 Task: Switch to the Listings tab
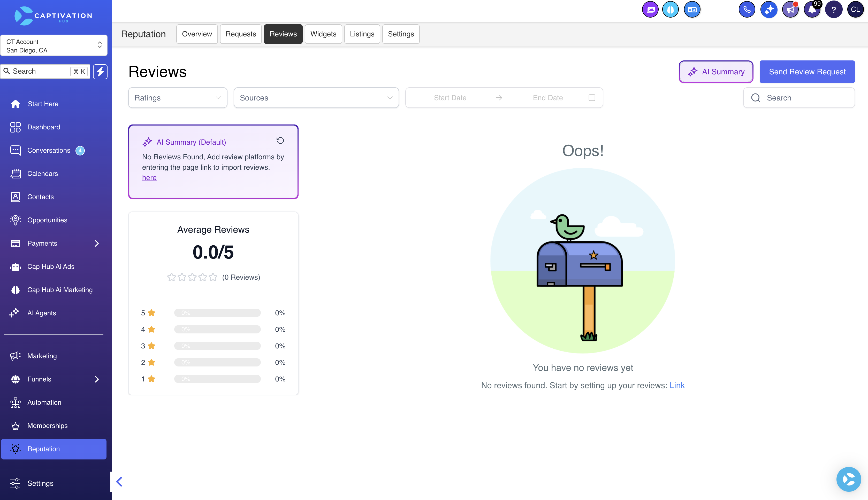coord(362,34)
